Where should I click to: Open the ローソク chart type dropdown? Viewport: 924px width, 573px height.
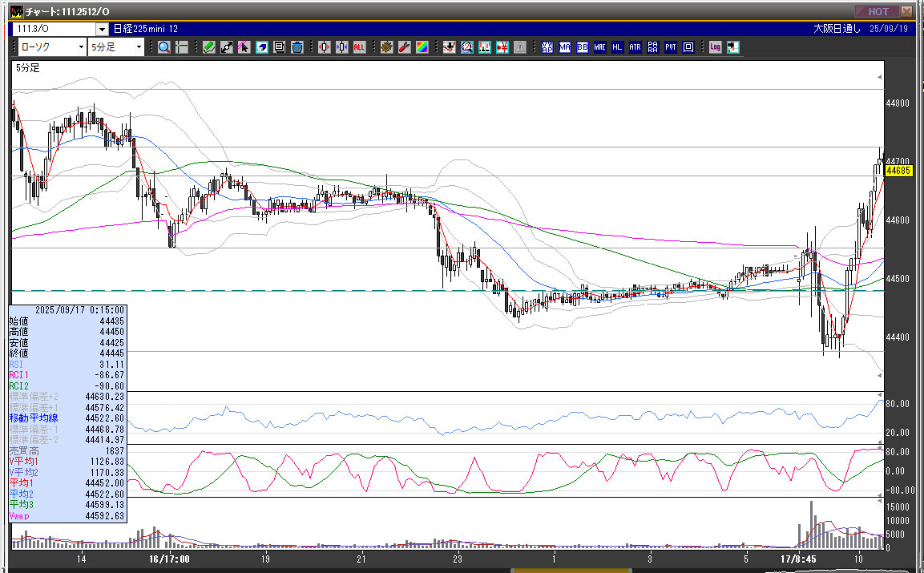pyautogui.click(x=51, y=47)
